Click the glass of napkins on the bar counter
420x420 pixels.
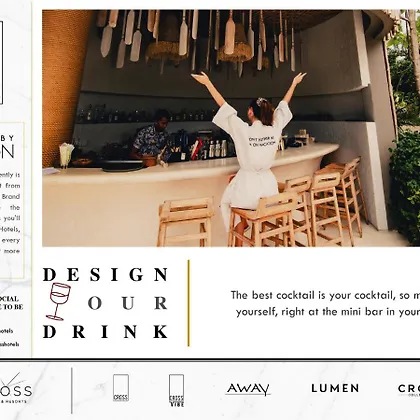coord(66,156)
